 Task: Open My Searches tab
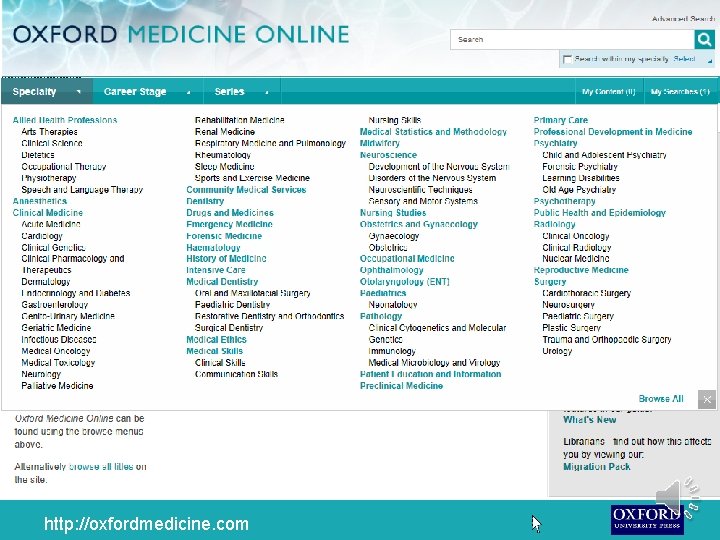[x=680, y=91]
